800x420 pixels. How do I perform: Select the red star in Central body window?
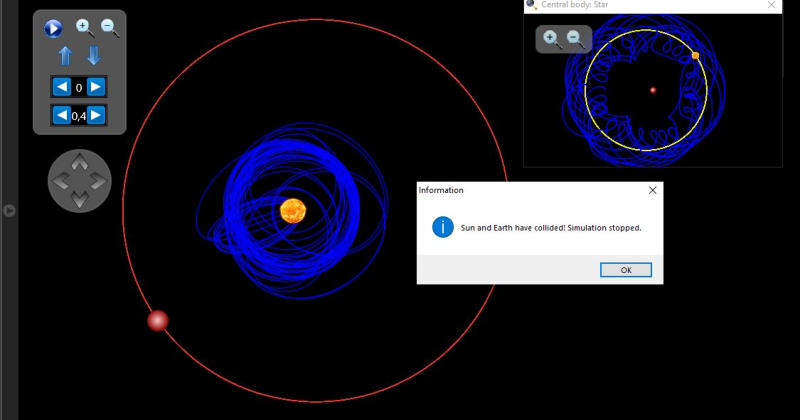653,90
